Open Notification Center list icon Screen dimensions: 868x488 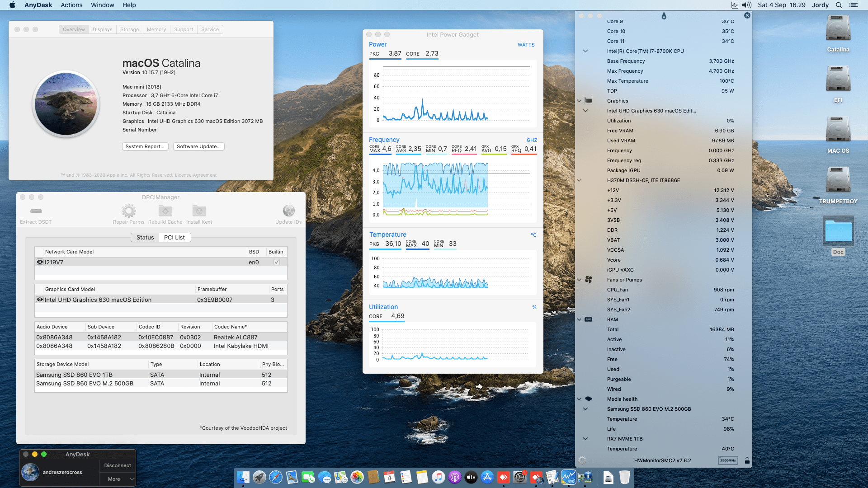click(x=854, y=5)
